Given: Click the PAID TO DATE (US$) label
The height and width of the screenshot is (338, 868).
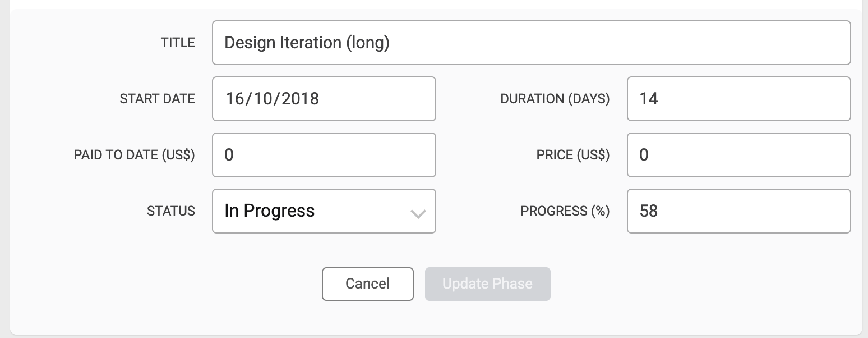Looking at the screenshot, I should (134, 155).
